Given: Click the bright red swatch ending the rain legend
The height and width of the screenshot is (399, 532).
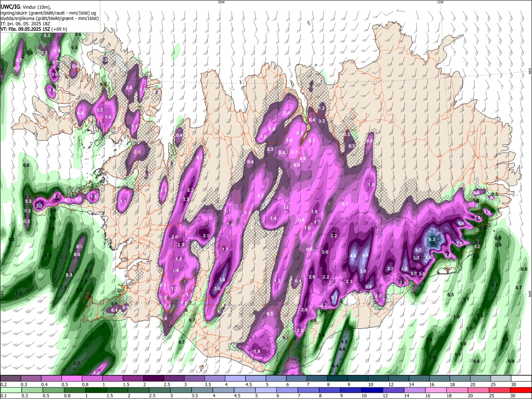Looking at the screenshot, I should pyautogui.click(x=521, y=390).
